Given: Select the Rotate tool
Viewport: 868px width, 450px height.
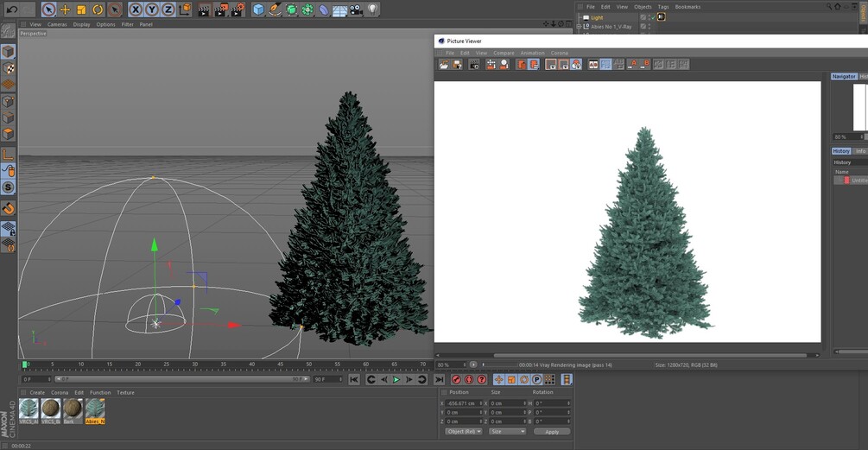Looking at the screenshot, I should [x=98, y=10].
